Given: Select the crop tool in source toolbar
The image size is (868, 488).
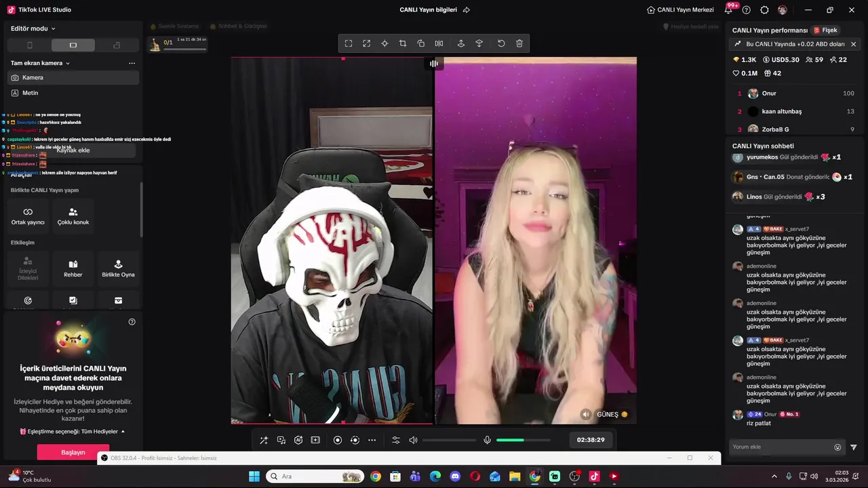Looking at the screenshot, I should [403, 43].
